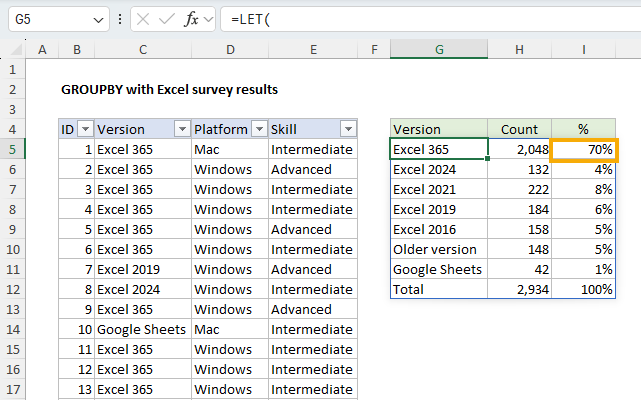Screen dimensions: 641x400
Task: Expand the Name Box dropdown arrow
Action: [98, 20]
